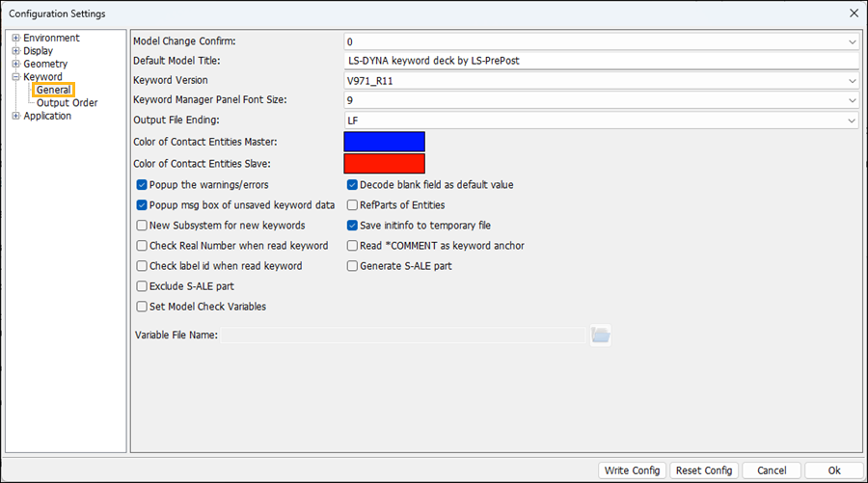
Task: Click the Default Model Title text field
Action: click(x=600, y=61)
